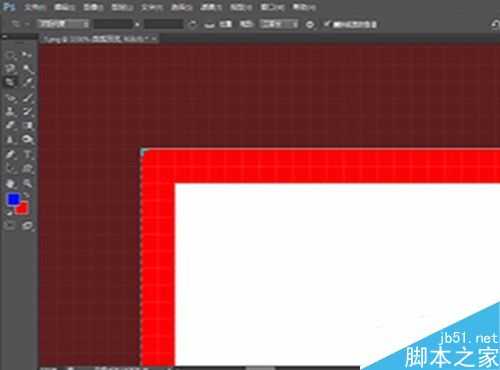Image resolution: width=500 pixels, height=370 pixels.
Task: Click the horizontal scrollbar thumb
Action: click(260, 368)
